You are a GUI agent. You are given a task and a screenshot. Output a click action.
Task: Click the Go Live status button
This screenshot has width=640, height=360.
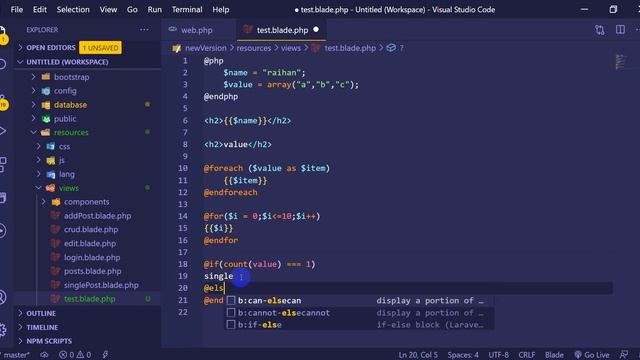click(x=591, y=355)
